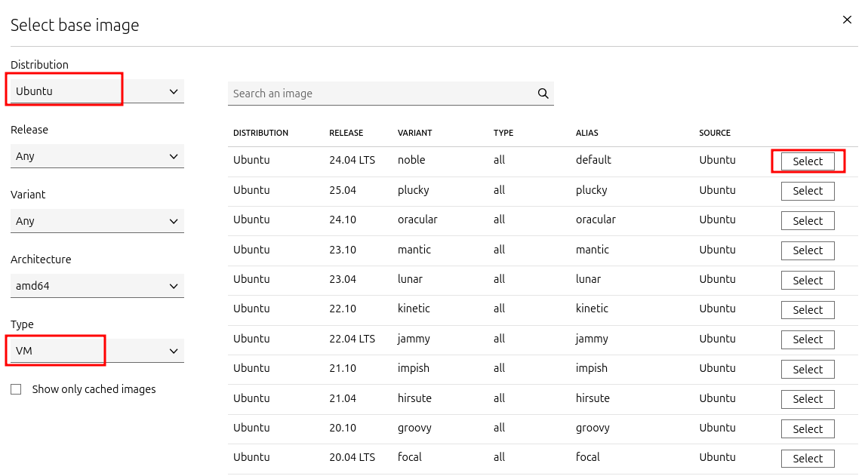
Task: Open the Type VM dropdown
Action: click(x=97, y=351)
